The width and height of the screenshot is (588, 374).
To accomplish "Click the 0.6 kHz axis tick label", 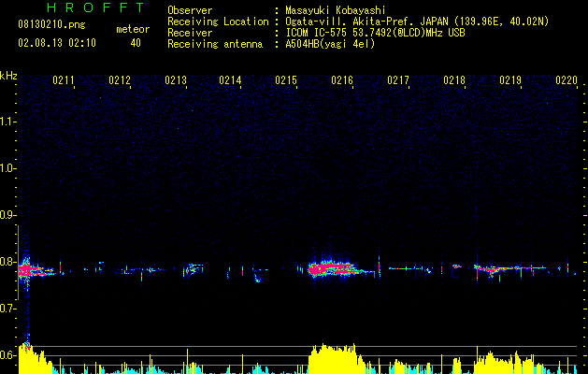I will [x=8, y=355].
